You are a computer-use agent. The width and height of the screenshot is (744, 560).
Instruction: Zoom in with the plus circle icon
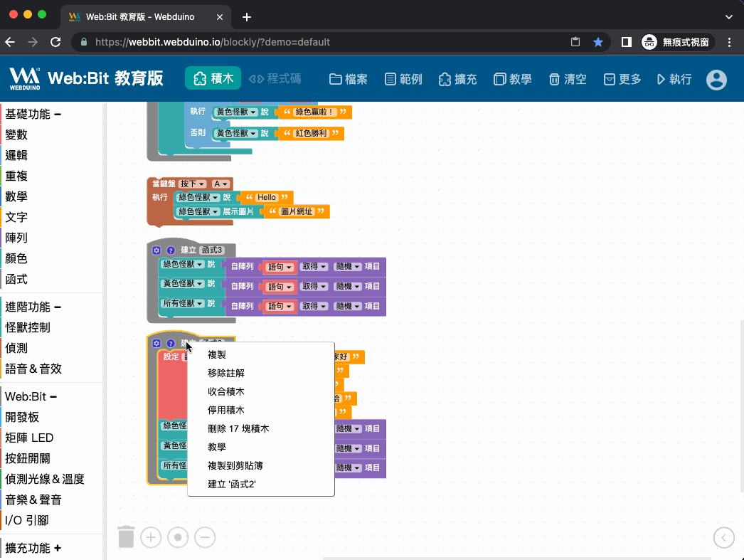pyautogui.click(x=151, y=537)
